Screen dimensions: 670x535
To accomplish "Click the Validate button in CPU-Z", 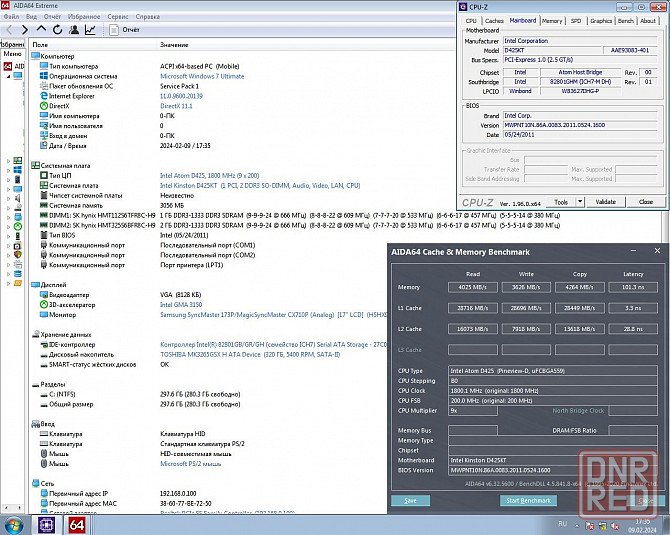I will [606, 202].
